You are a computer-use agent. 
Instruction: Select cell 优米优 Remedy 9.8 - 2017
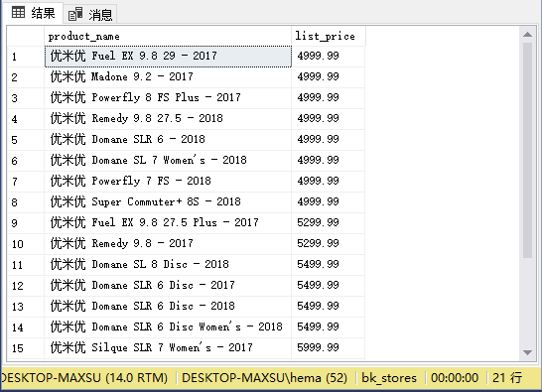(168, 244)
